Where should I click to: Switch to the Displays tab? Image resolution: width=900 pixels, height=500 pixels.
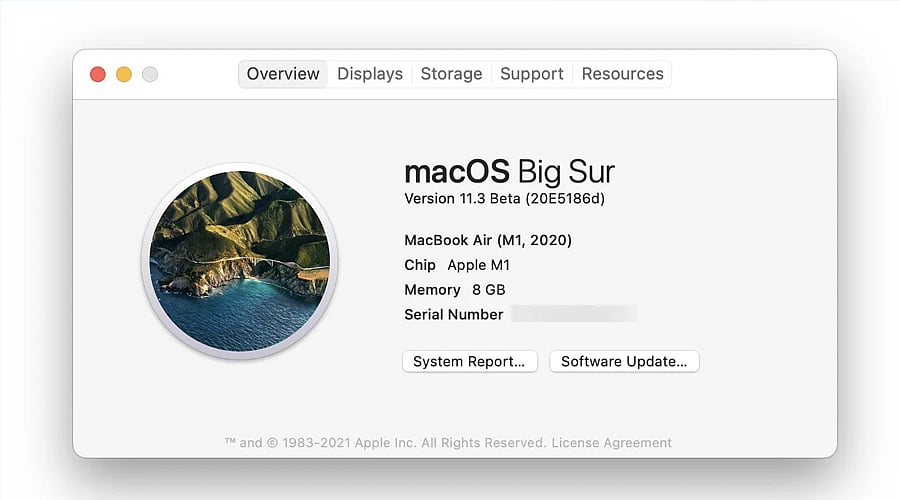[370, 74]
